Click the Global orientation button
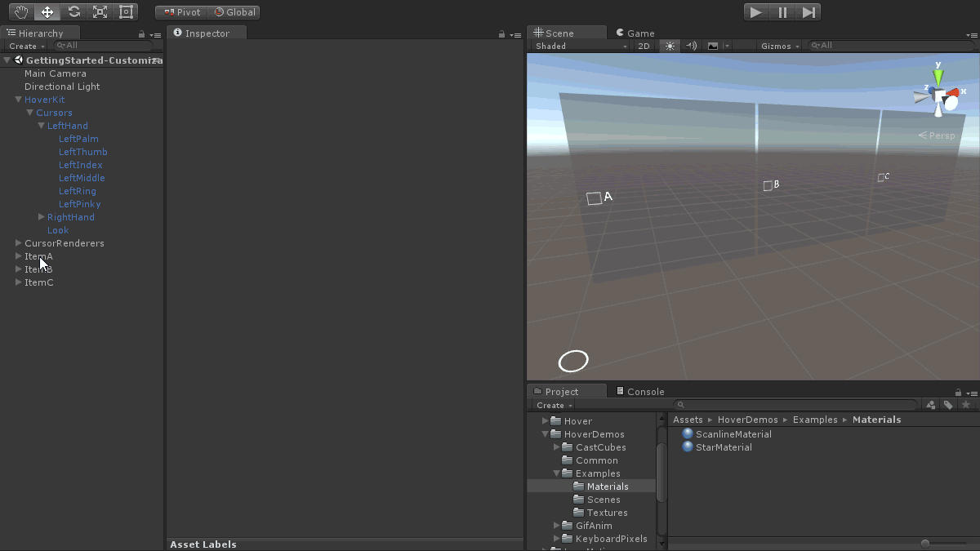 (235, 12)
